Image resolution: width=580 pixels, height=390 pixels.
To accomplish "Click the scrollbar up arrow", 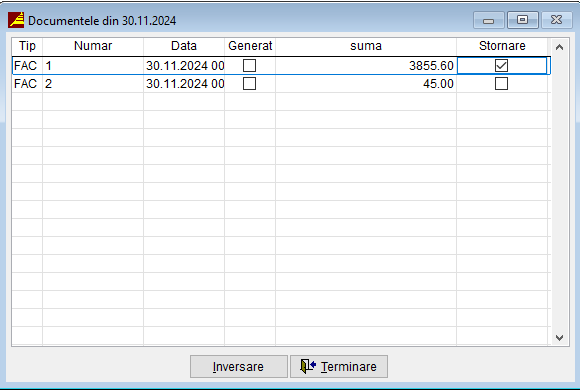I will tap(559, 47).
